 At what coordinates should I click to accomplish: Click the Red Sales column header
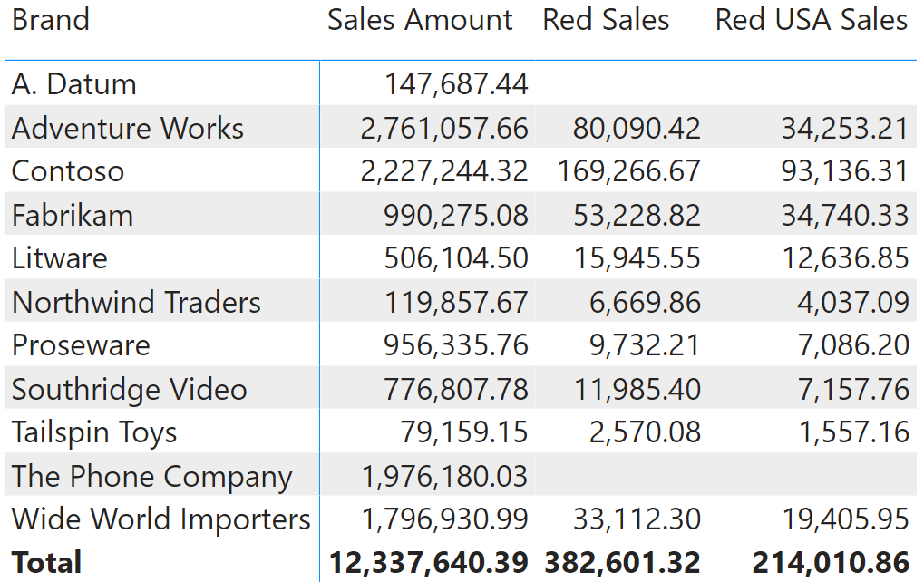click(x=606, y=19)
